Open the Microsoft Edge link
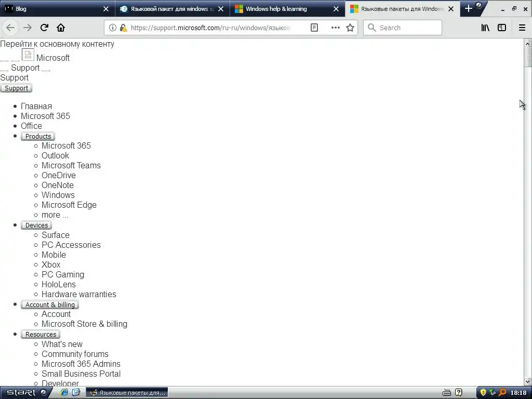532x399 pixels. point(69,205)
